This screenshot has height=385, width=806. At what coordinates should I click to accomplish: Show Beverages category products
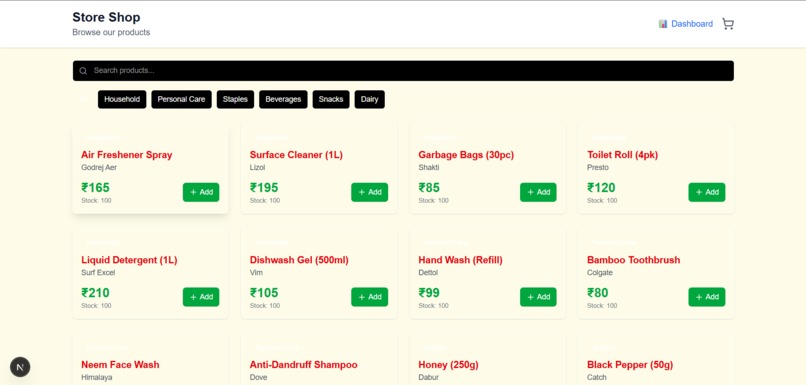coord(283,99)
